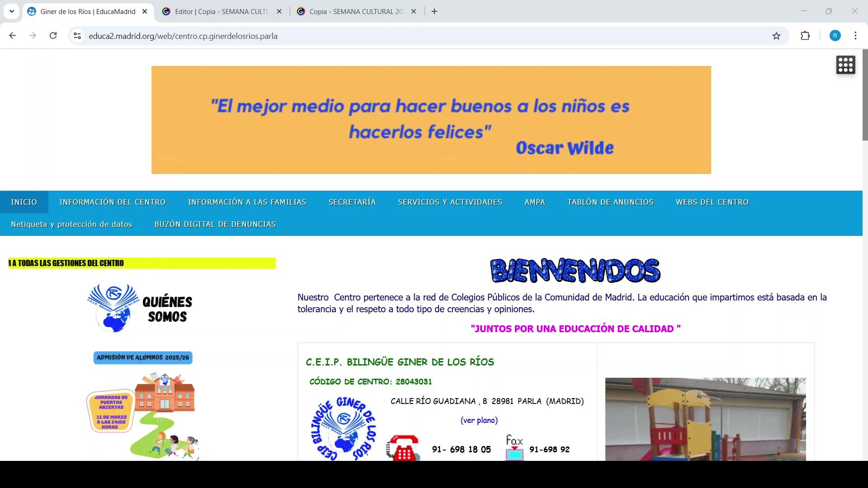Open BUZÓN DIGITAL DE DENUNCIAS link
Screen dimensions: 868x488
point(215,224)
